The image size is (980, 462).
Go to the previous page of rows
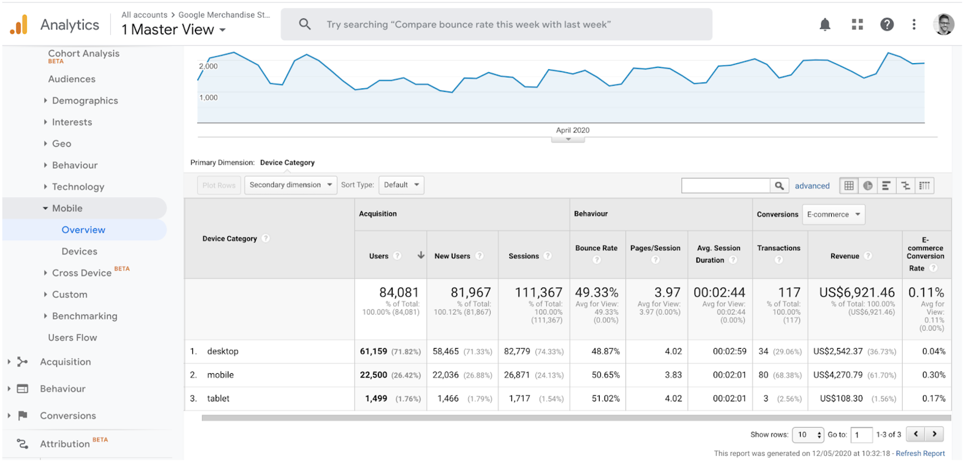click(916, 434)
